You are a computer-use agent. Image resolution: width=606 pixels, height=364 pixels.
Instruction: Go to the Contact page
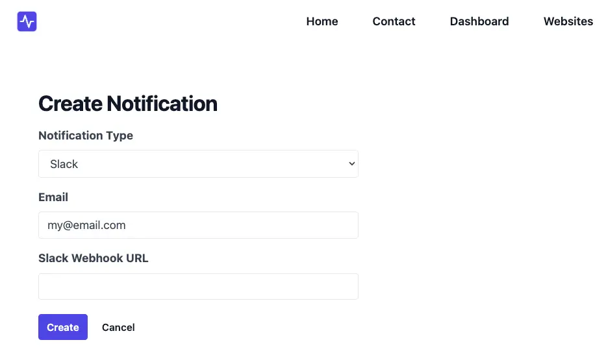(x=394, y=21)
